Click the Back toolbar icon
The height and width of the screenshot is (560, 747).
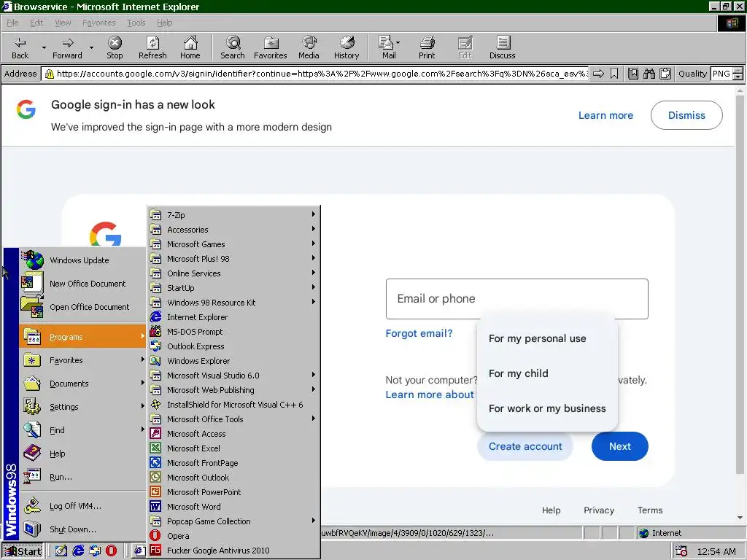tap(20, 47)
